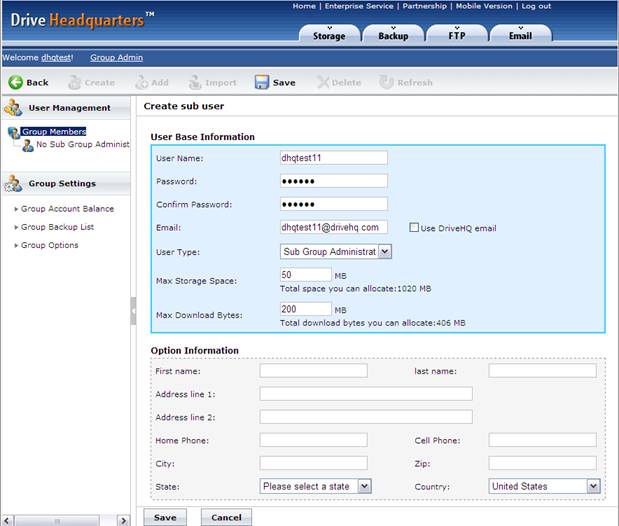619x526 pixels.
Task: Click the Refresh toolbar icon
Action: pos(386,82)
